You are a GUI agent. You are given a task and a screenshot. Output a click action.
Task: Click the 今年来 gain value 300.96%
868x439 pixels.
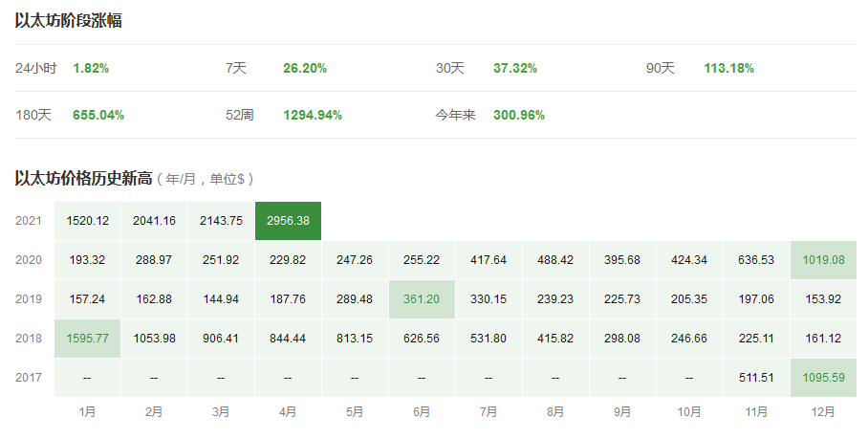pyautogui.click(x=519, y=115)
